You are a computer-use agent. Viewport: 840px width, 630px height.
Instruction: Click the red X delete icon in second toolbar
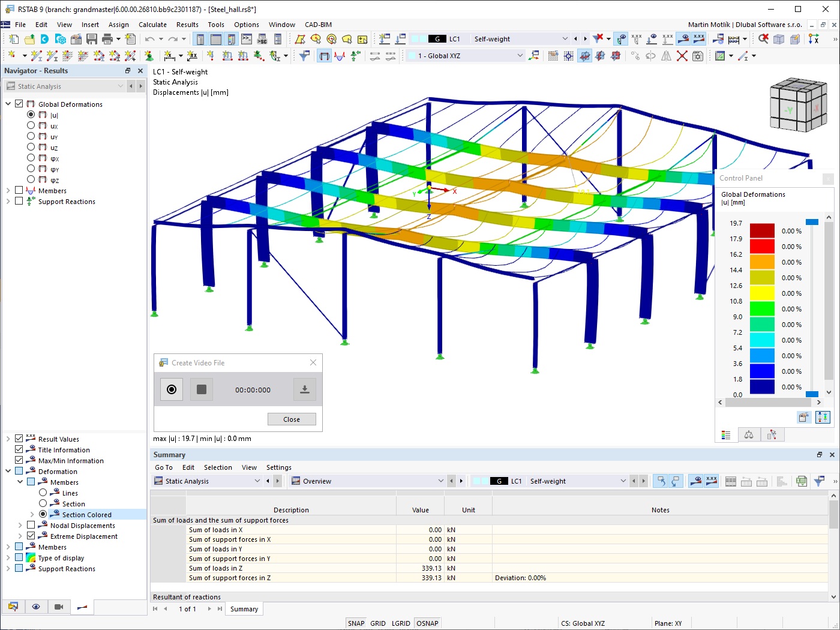682,56
